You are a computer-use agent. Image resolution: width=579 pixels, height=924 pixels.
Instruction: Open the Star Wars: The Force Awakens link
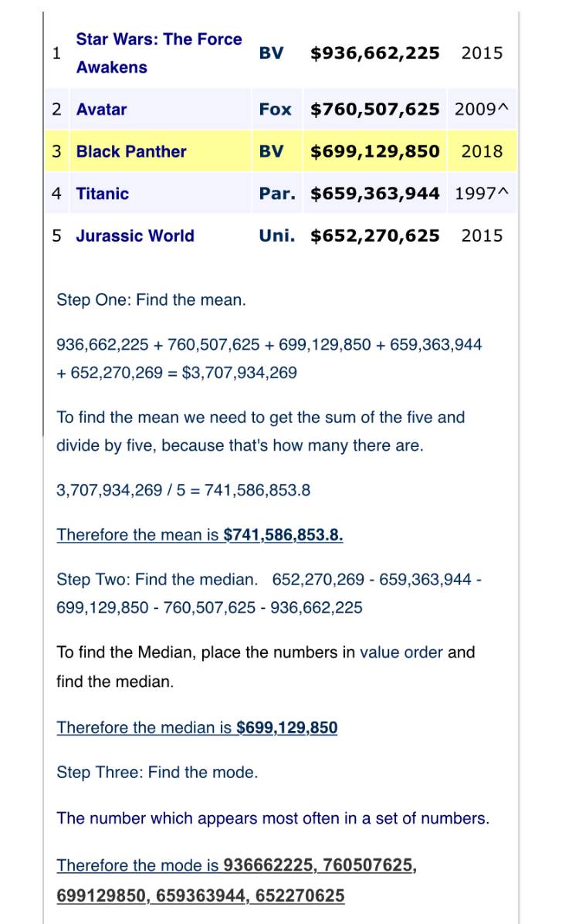(x=158, y=53)
